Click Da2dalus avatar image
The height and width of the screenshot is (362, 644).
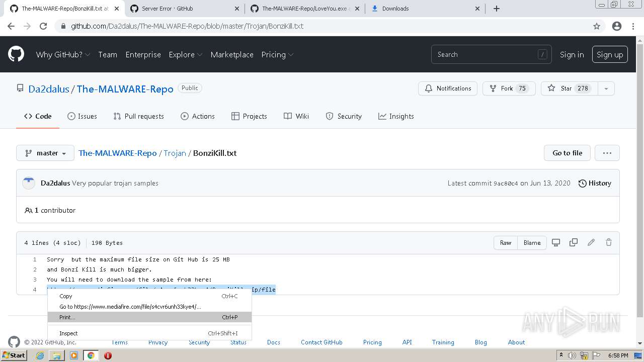point(29,183)
